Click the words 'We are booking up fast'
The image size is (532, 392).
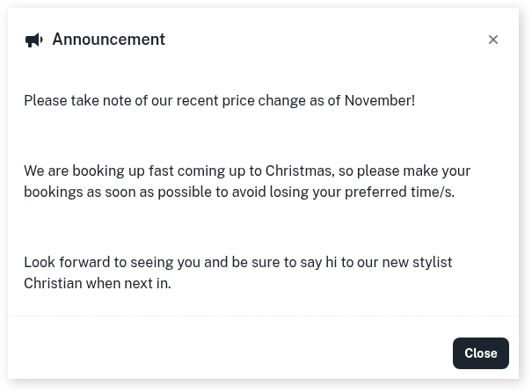point(98,171)
